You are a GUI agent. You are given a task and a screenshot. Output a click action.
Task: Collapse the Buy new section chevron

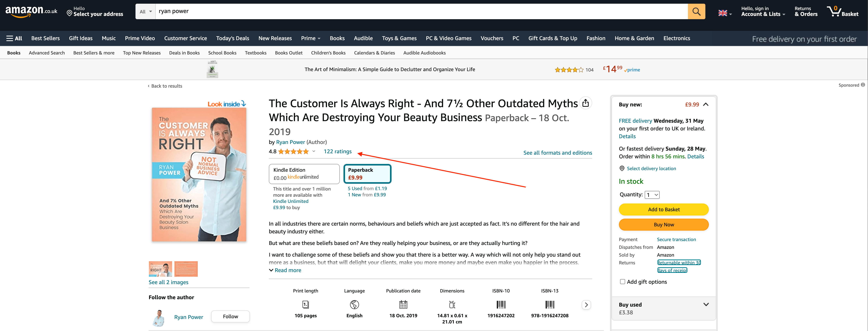[706, 104]
